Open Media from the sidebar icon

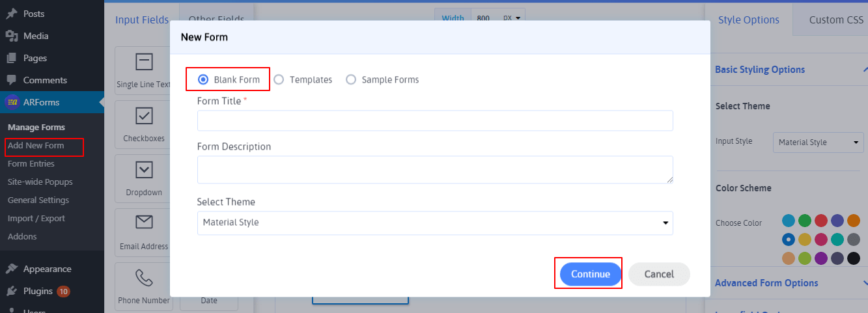click(11, 36)
